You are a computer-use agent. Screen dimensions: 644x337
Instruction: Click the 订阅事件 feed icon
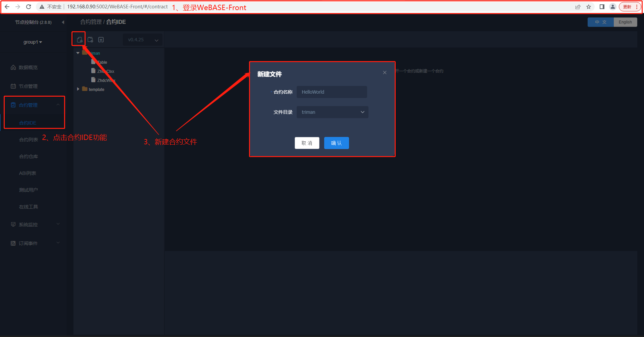pyautogui.click(x=13, y=243)
